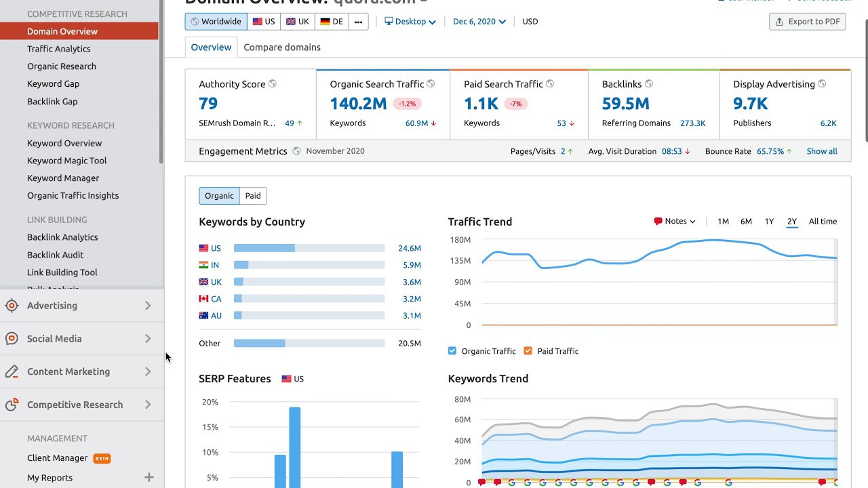Open the Dec 6, 2020 date dropdown
This screenshot has height=488, width=868.
(x=479, y=22)
